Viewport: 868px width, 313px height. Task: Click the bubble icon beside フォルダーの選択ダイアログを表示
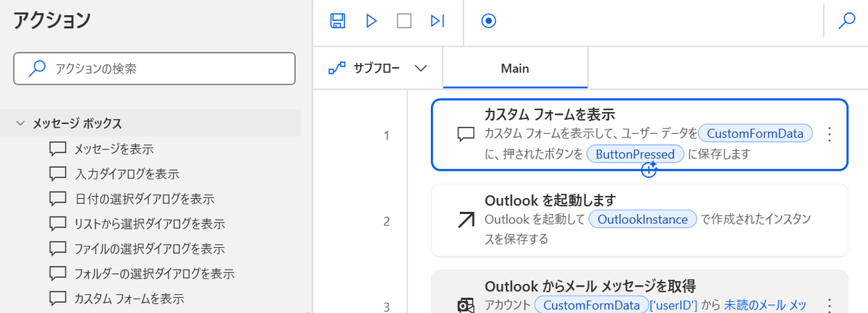tap(58, 273)
